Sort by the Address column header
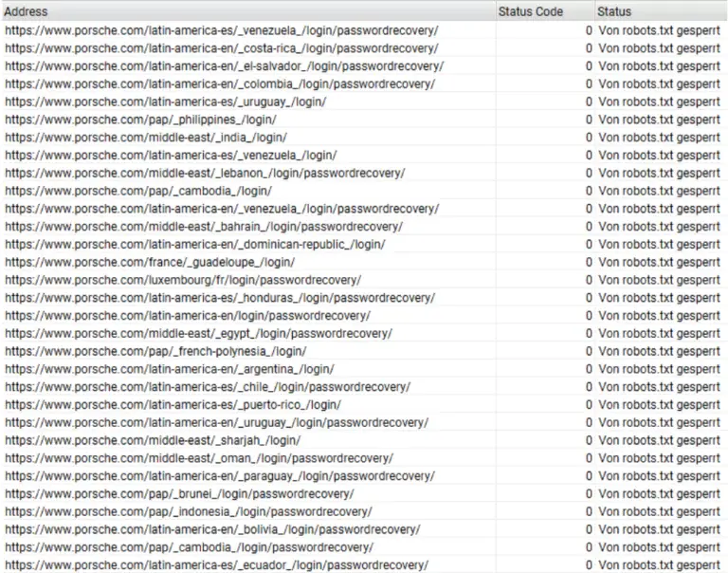 pyautogui.click(x=27, y=11)
